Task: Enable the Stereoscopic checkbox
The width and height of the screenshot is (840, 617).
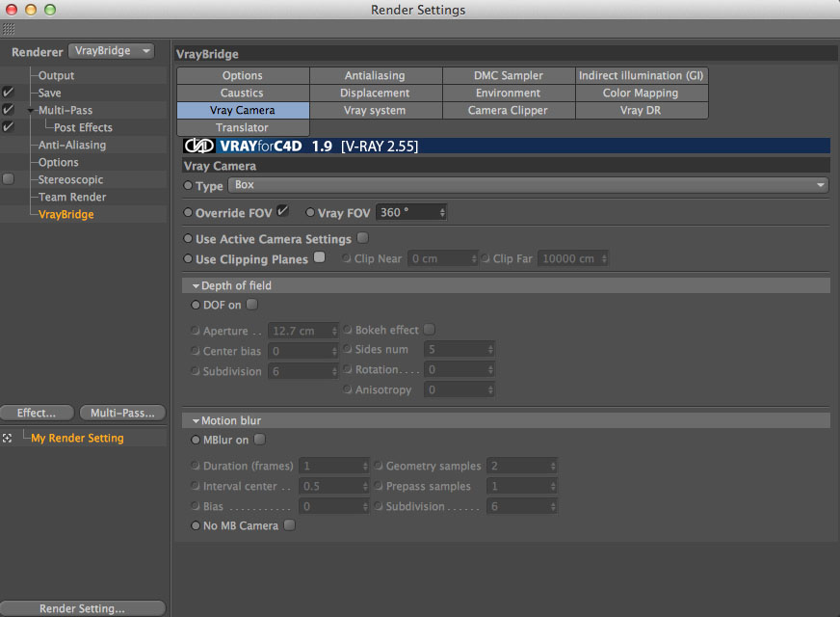Action: point(8,178)
